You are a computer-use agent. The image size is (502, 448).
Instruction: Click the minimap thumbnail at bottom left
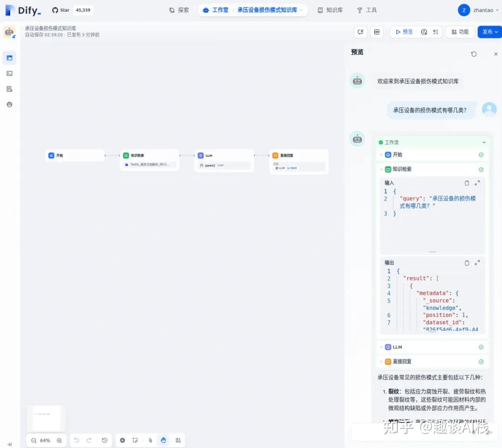[x=45, y=418]
